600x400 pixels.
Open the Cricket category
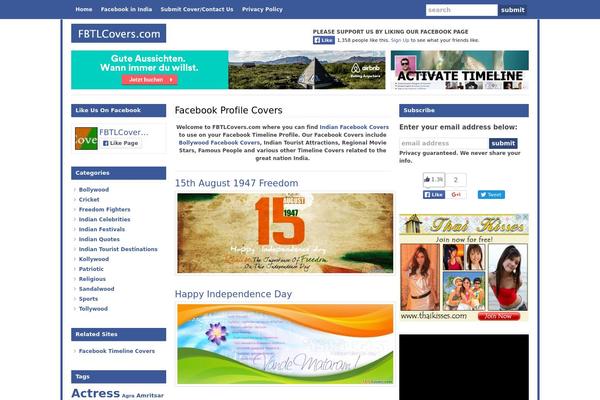pos(89,200)
